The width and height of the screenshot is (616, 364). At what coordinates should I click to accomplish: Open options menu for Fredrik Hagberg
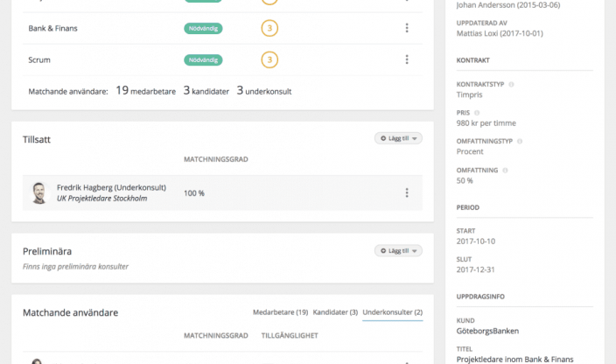click(407, 193)
